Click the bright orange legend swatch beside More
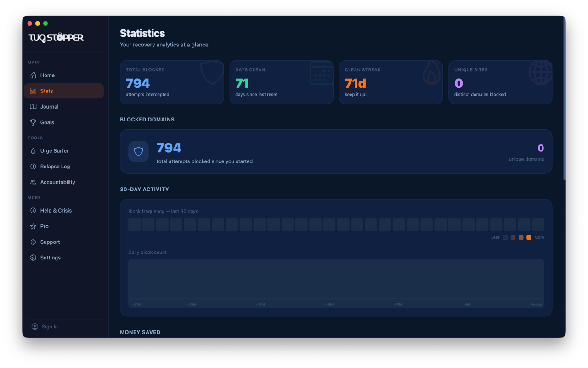The image size is (588, 368). click(x=529, y=237)
